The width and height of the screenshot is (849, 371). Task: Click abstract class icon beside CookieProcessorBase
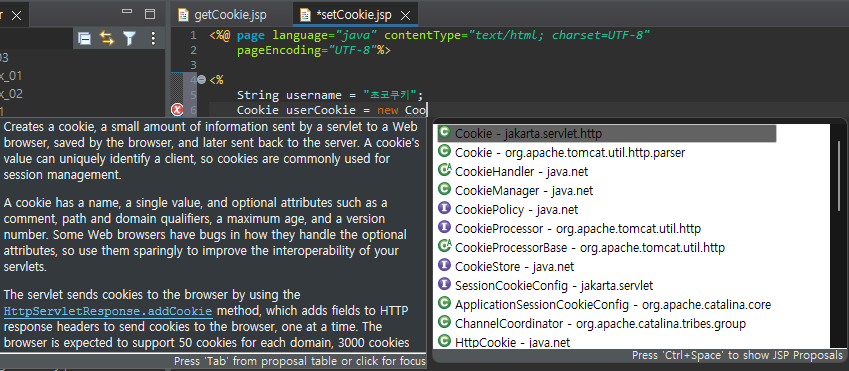tap(444, 246)
